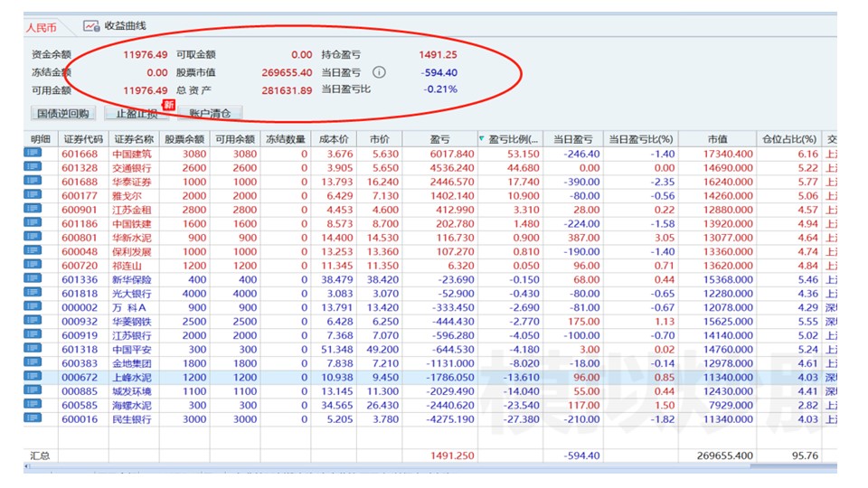The height and width of the screenshot is (488, 868).
Task: Open detail icon for 华菱钢铁 row
Action: [33, 320]
